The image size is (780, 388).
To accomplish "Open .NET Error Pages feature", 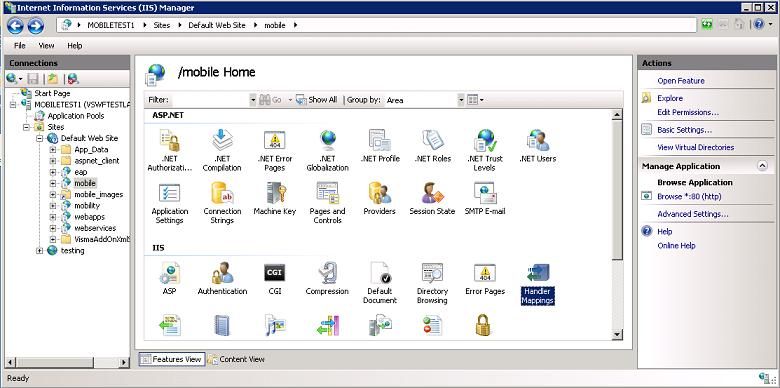I will (275, 150).
